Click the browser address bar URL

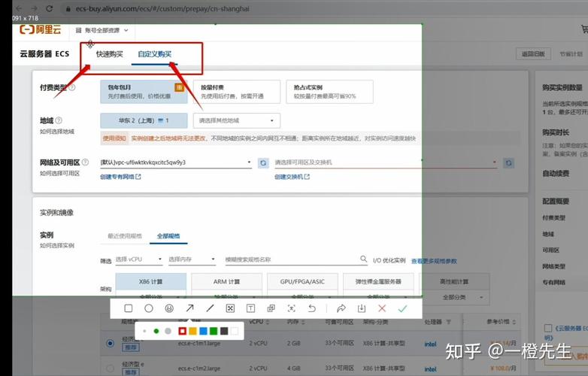click(162, 8)
